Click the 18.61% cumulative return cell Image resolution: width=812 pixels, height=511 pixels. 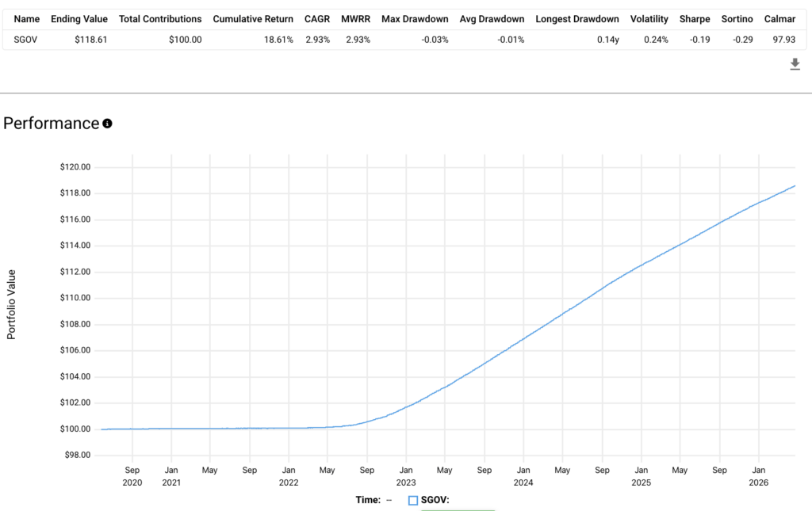coord(278,40)
